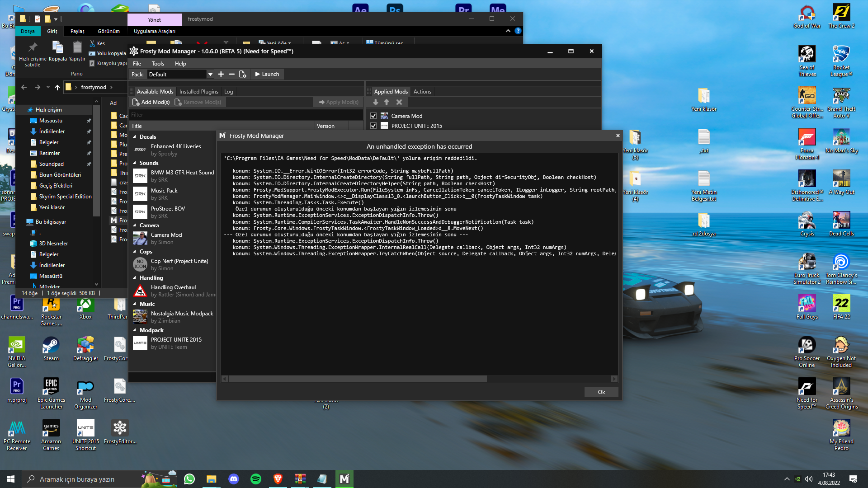Switch to the Actions tab
This screenshot has width=868, height=488.
pyautogui.click(x=422, y=92)
